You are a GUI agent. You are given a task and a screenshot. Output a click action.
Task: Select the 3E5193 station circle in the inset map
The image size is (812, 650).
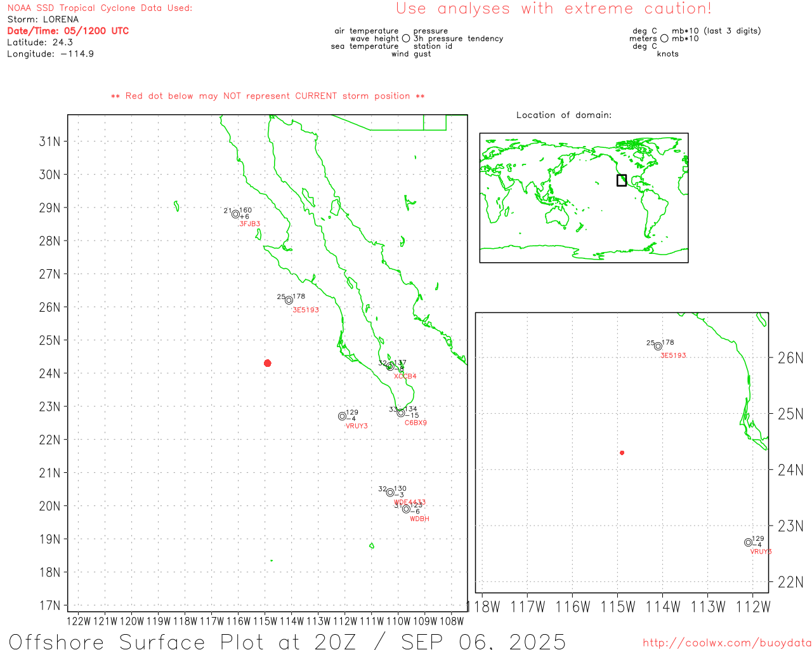[x=658, y=346]
